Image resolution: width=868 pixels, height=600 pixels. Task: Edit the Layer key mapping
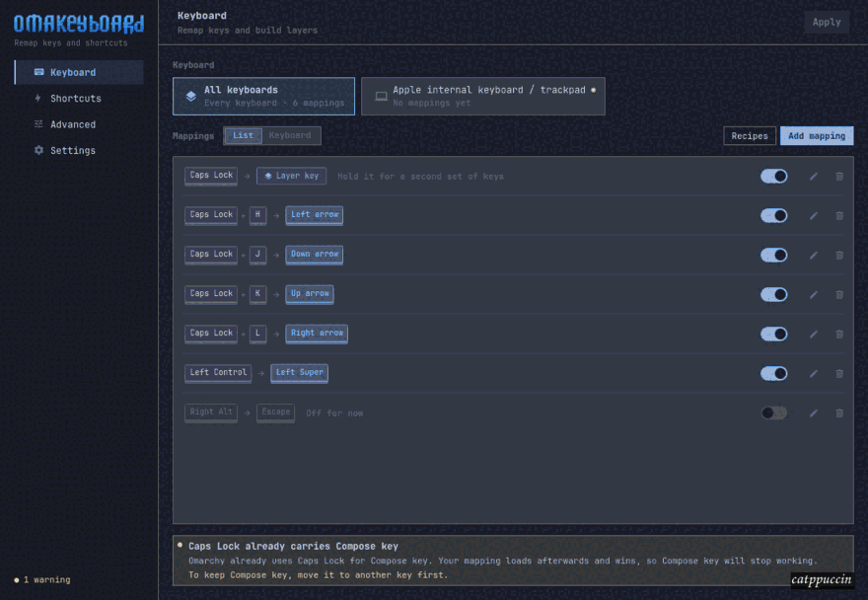point(813,177)
